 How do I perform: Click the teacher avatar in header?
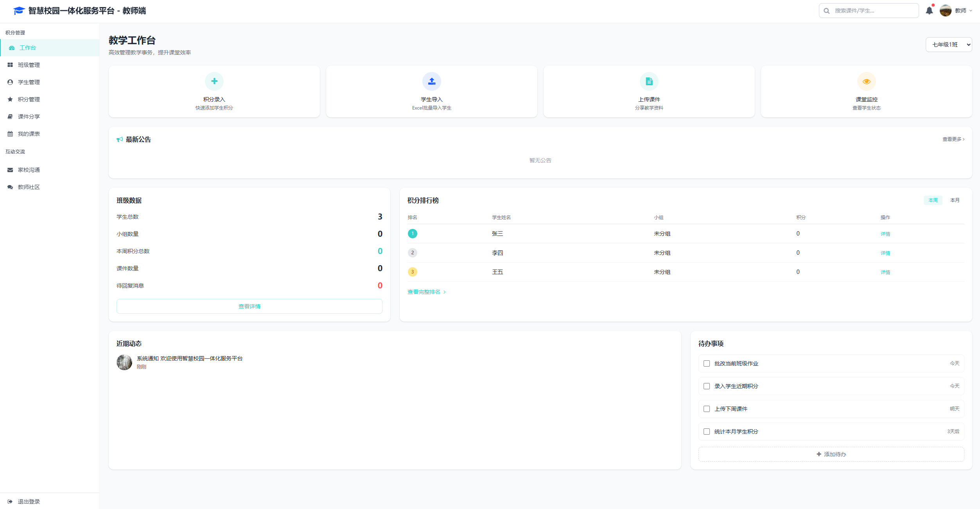click(x=945, y=11)
